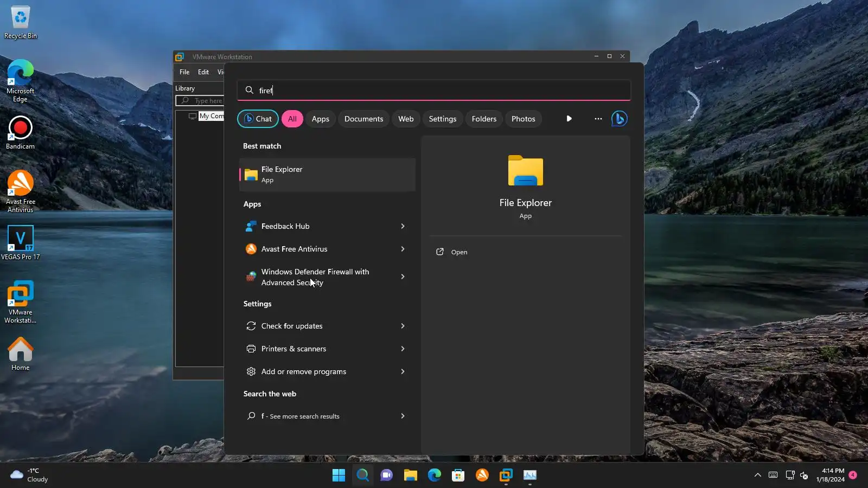The width and height of the screenshot is (868, 488).
Task: Filter search results by Photos
Action: [x=523, y=119]
